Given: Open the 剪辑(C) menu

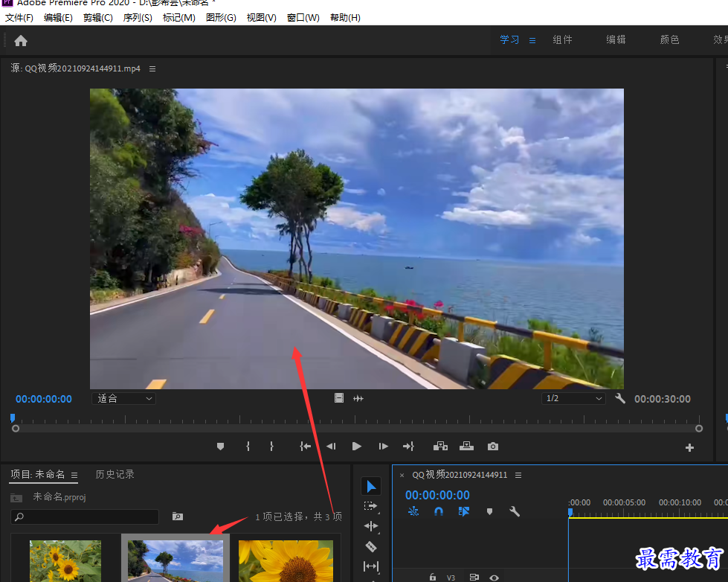Looking at the screenshot, I should 98,18.
